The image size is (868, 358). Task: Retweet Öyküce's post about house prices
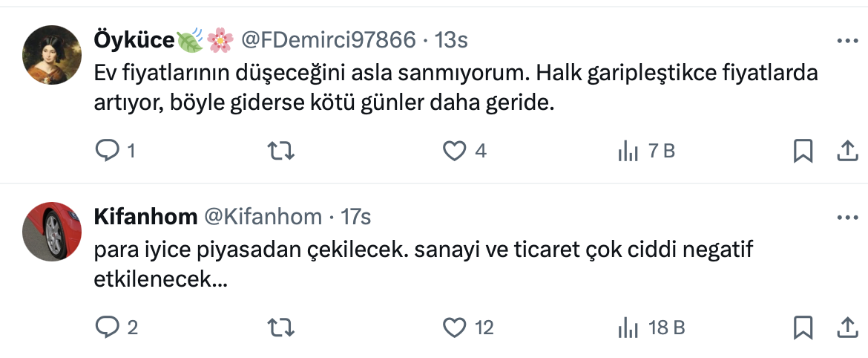[281, 152]
